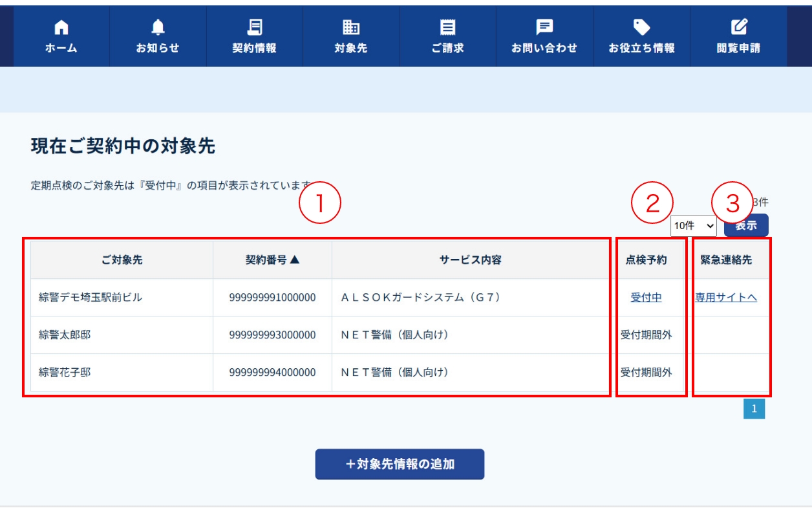Click ＡＬＳＯＫガードシステム（Ｇ７） service cell
The width and height of the screenshot is (812, 508).
pyautogui.click(x=471, y=298)
